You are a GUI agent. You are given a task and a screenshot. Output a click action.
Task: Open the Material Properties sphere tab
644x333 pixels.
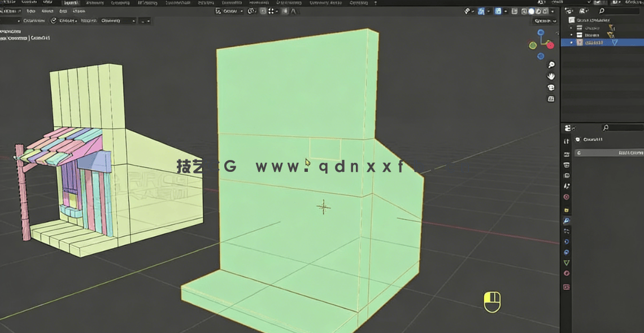click(566, 273)
